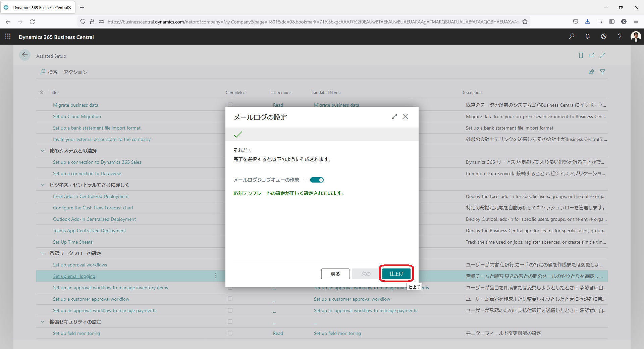The image size is (644, 349).
Task: Open the アクション menu
Action: pyautogui.click(x=75, y=72)
